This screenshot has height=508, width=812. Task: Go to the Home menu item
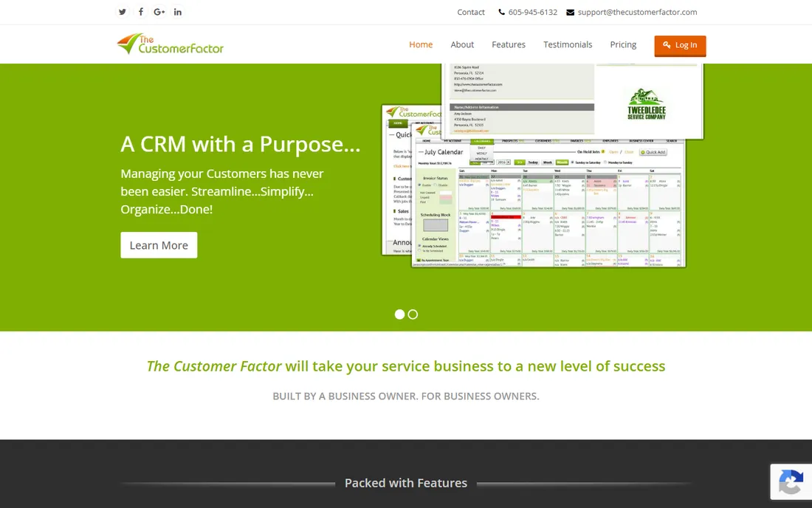(421, 44)
